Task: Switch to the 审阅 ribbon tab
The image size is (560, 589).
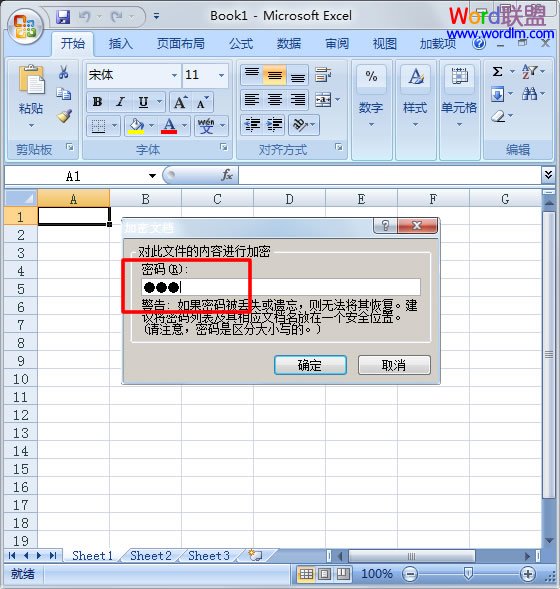Action: coord(337,44)
